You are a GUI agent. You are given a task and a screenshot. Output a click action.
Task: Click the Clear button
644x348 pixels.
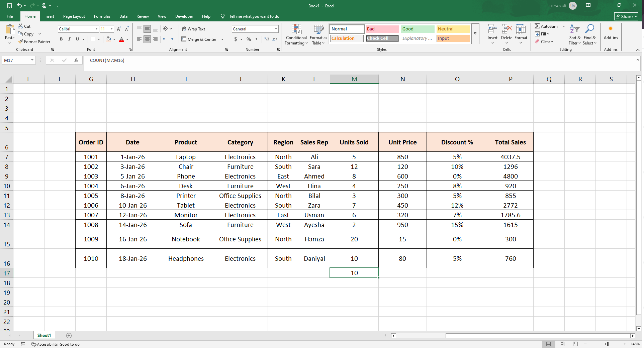point(544,42)
